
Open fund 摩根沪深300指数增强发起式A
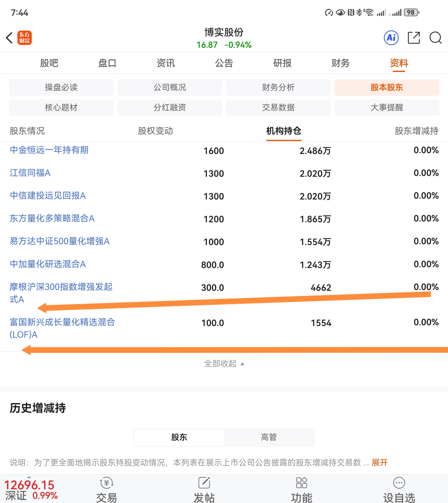(x=61, y=293)
